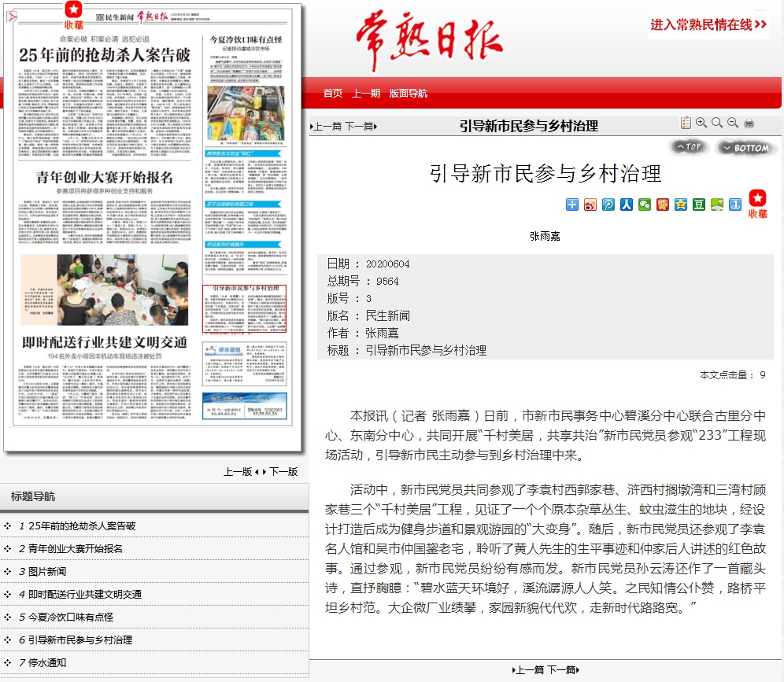Click the red flag icon at page corner
This screenshot has height=682, width=784.
click(x=12, y=17)
